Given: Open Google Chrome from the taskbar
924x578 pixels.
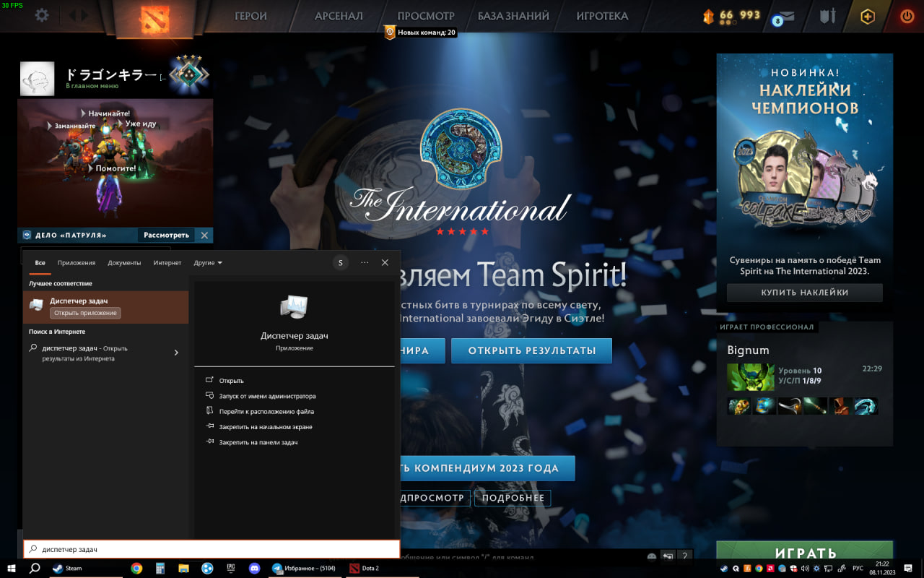Looking at the screenshot, I should point(136,569).
